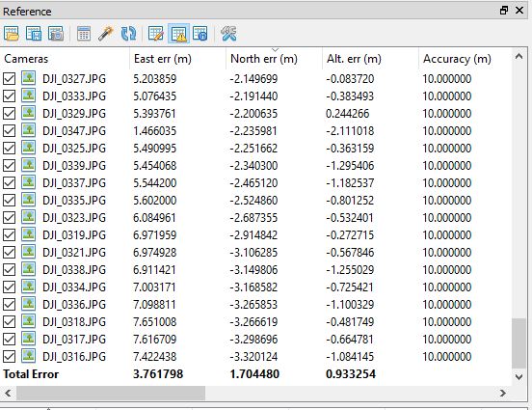This screenshot has width=532, height=410.
Task: Click Total Error altitude value 0.933254
Action: [x=351, y=374]
